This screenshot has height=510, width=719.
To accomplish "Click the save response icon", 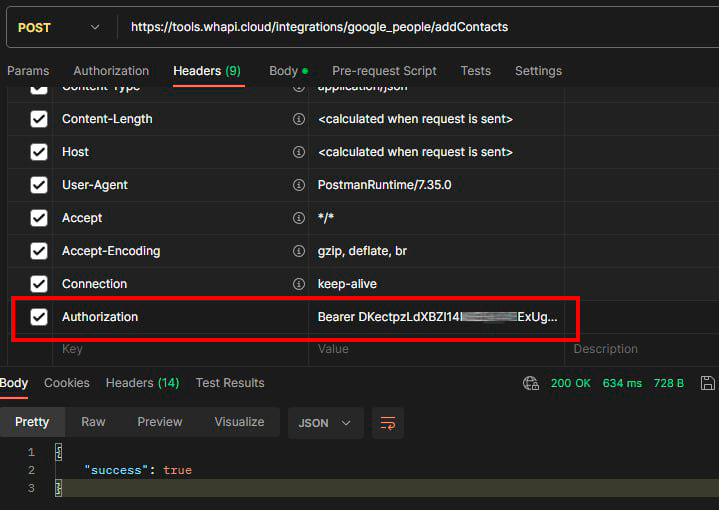I will coord(708,383).
